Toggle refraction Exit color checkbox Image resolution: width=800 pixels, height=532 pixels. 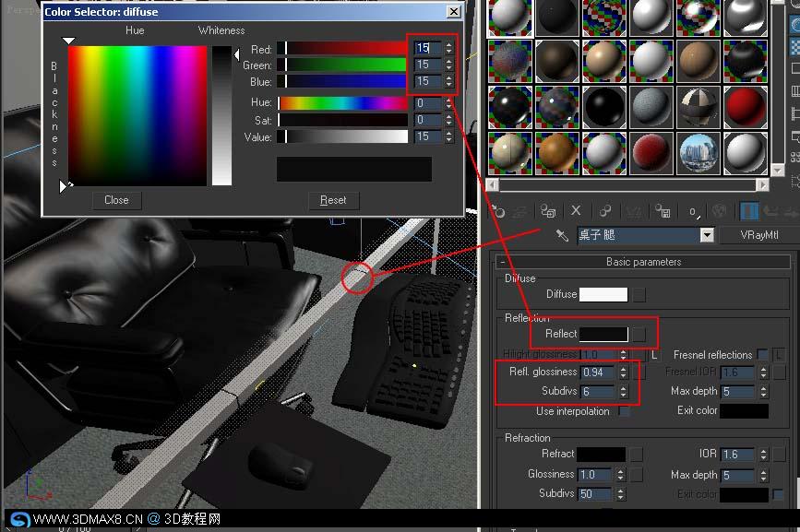[778, 494]
